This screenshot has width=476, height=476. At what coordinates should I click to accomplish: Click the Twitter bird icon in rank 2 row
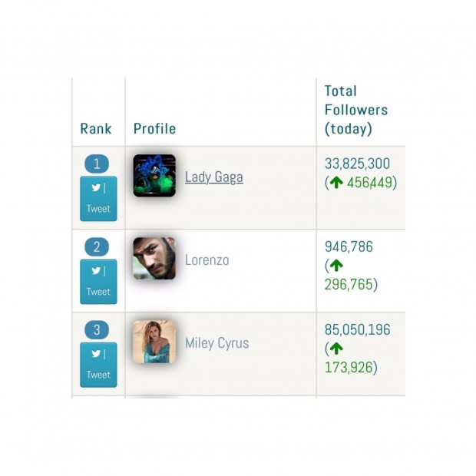tap(95, 271)
